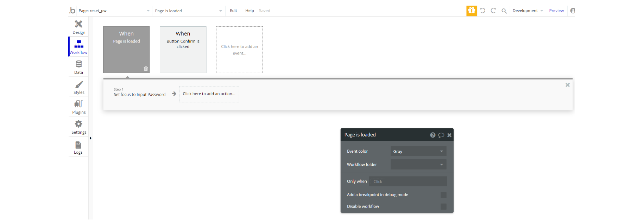Screen dimensions: 644x223
Task: Open the Workflow folder dropdown
Action: click(x=418, y=165)
